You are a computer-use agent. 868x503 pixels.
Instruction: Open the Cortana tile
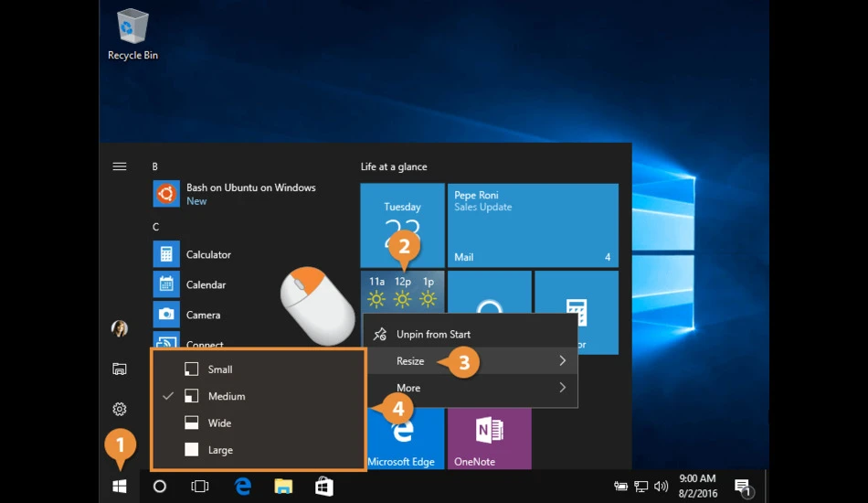[x=490, y=292]
